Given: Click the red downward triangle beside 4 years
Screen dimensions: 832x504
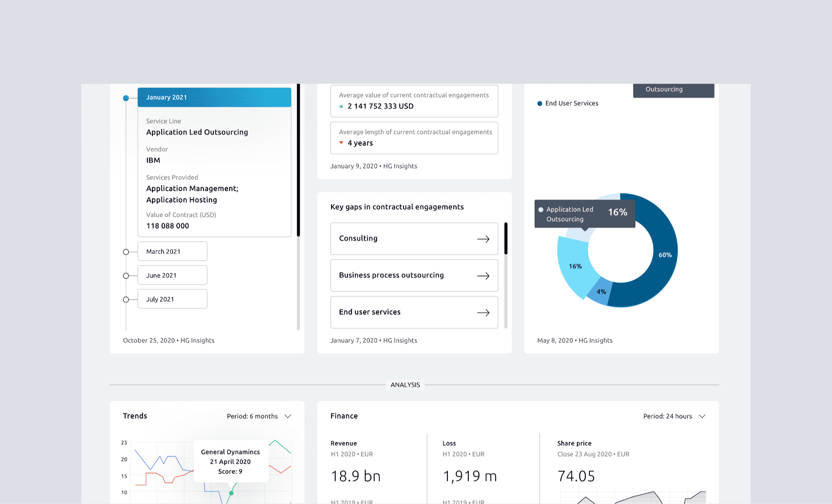Looking at the screenshot, I should [341, 143].
